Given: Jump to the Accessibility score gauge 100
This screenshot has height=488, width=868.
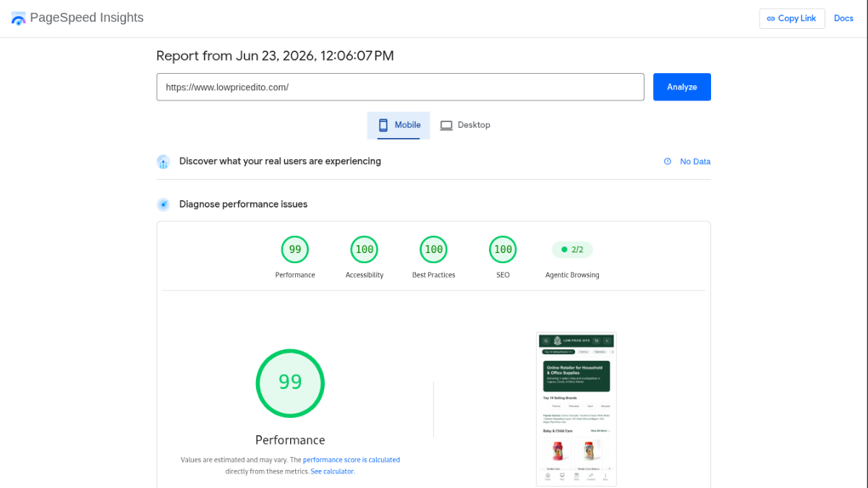Looking at the screenshot, I should click(x=365, y=249).
